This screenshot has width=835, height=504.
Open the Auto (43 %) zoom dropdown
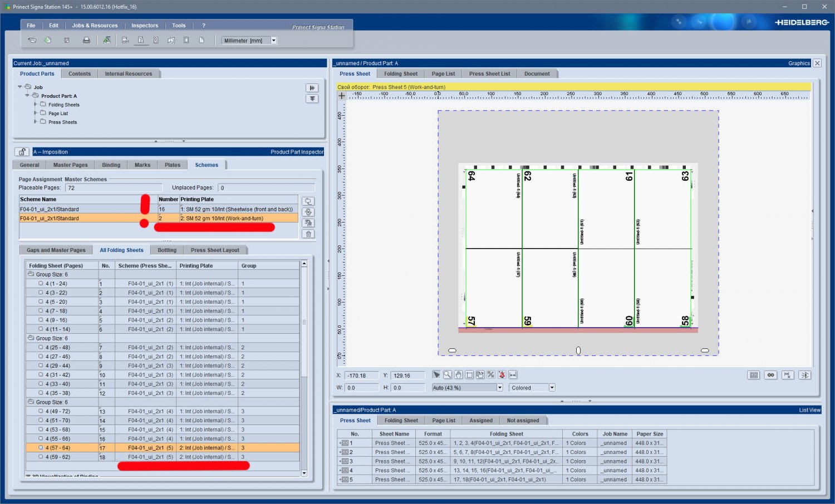click(499, 388)
